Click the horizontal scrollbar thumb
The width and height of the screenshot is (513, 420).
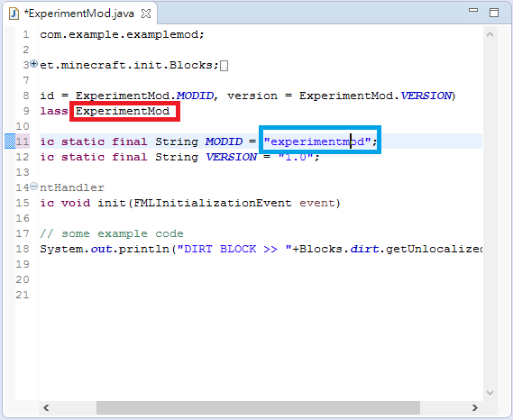tap(258, 407)
